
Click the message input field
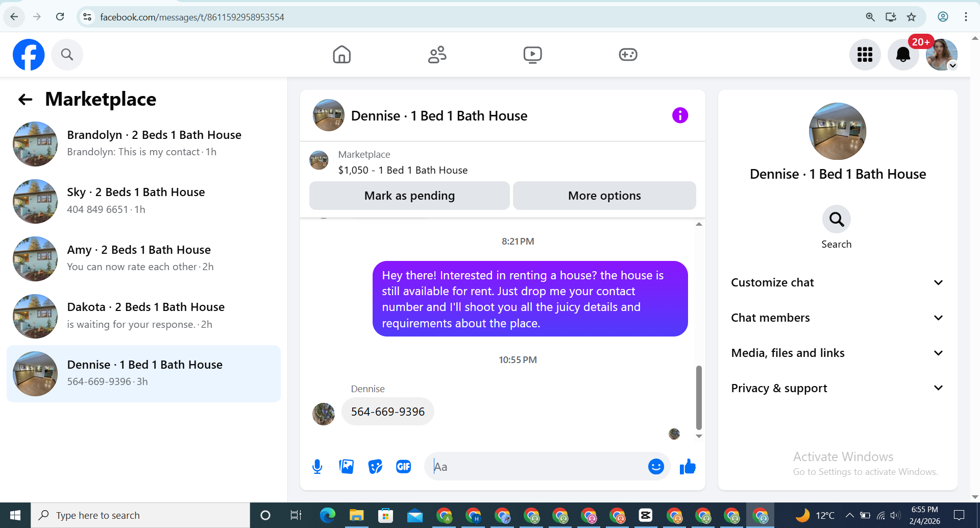(x=536, y=466)
